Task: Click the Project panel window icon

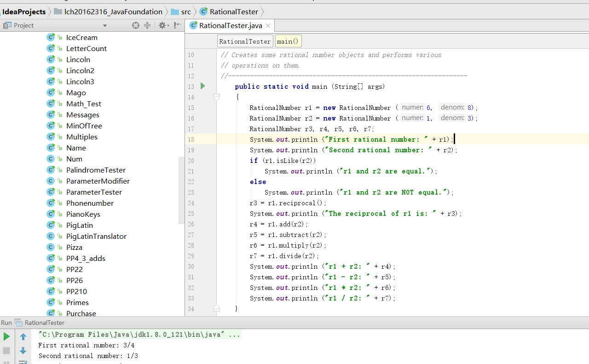Action: (x=7, y=25)
